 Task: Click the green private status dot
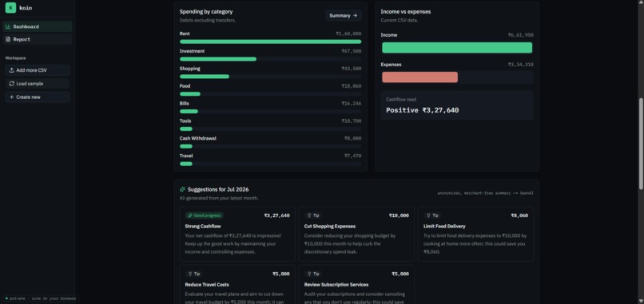coord(6,298)
